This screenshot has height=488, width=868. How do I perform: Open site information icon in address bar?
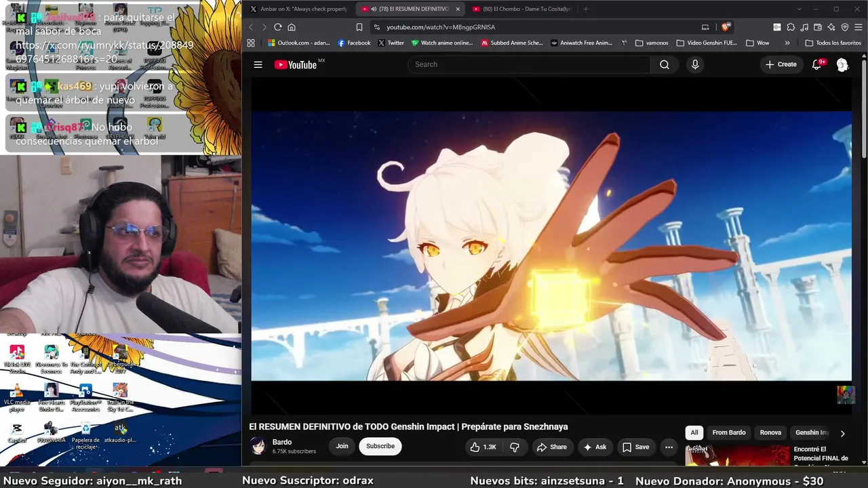pos(376,27)
